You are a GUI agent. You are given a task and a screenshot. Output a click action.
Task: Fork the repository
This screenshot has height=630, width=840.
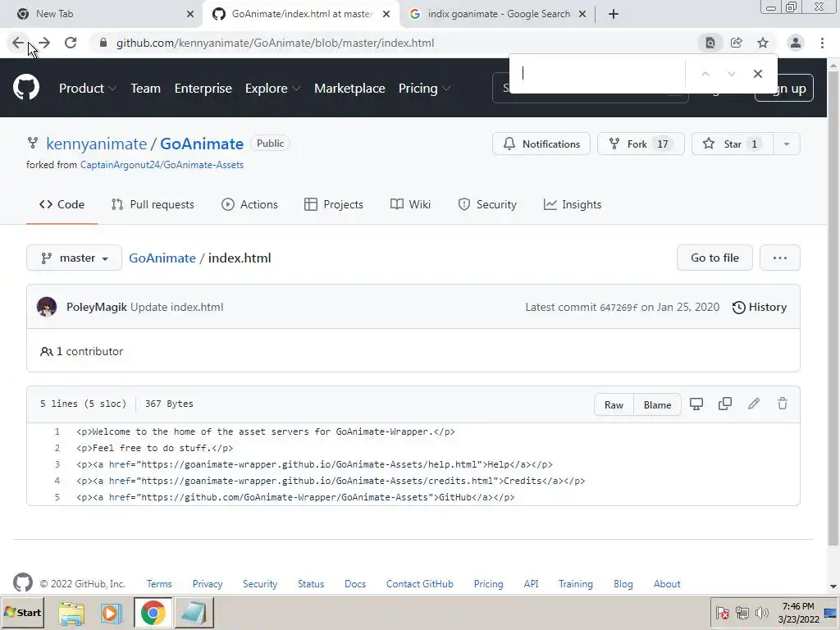[x=641, y=144]
